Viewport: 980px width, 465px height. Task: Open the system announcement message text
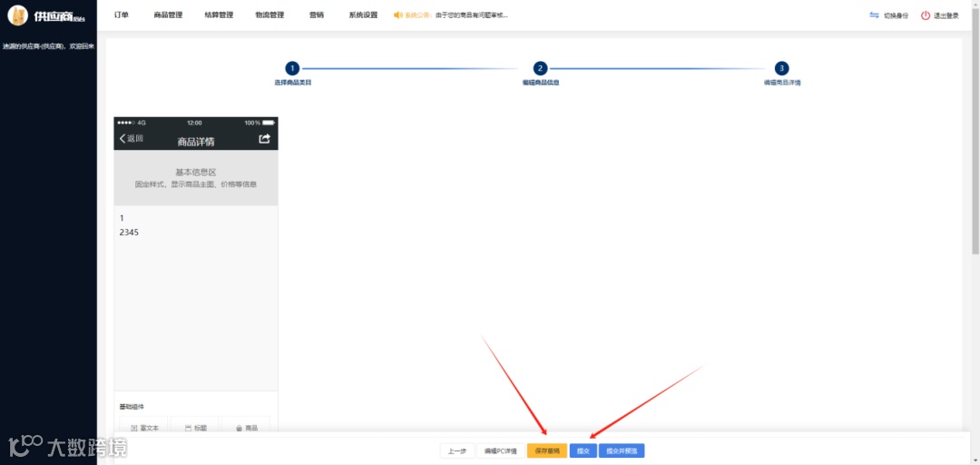coord(472,15)
